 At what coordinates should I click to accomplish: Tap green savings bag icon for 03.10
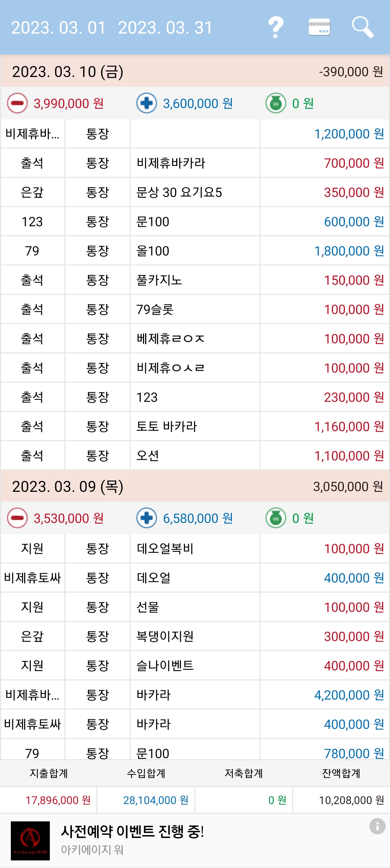pos(276,103)
